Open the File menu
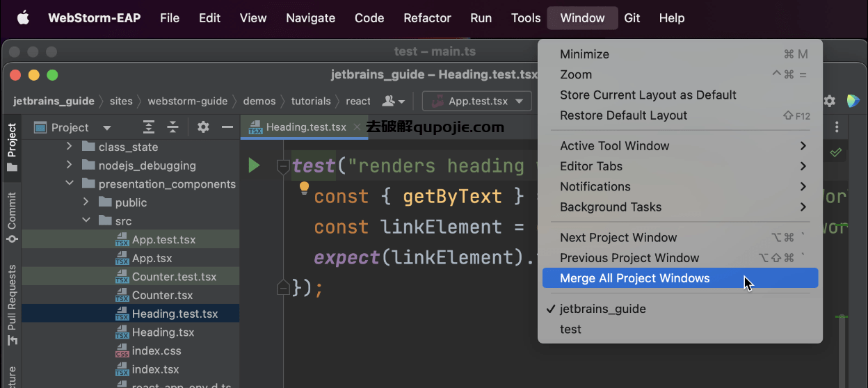The width and height of the screenshot is (868, 388). (x=170, y=18)
